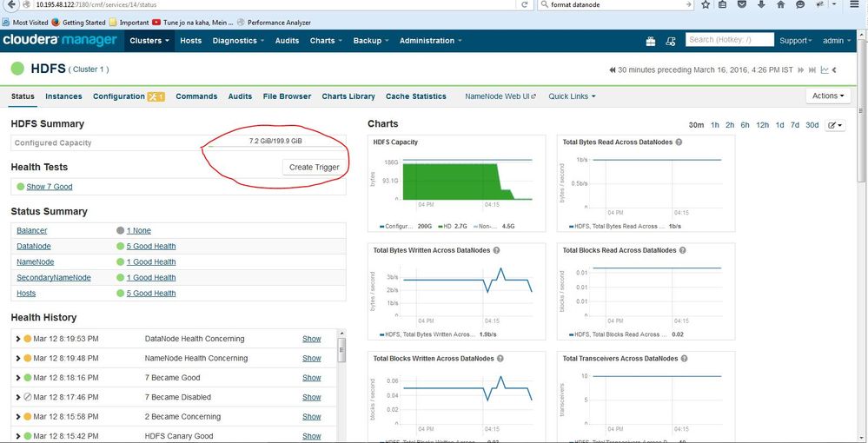The image size is (868, 443).
Task: Reload the page button
Action: (524, 4)
